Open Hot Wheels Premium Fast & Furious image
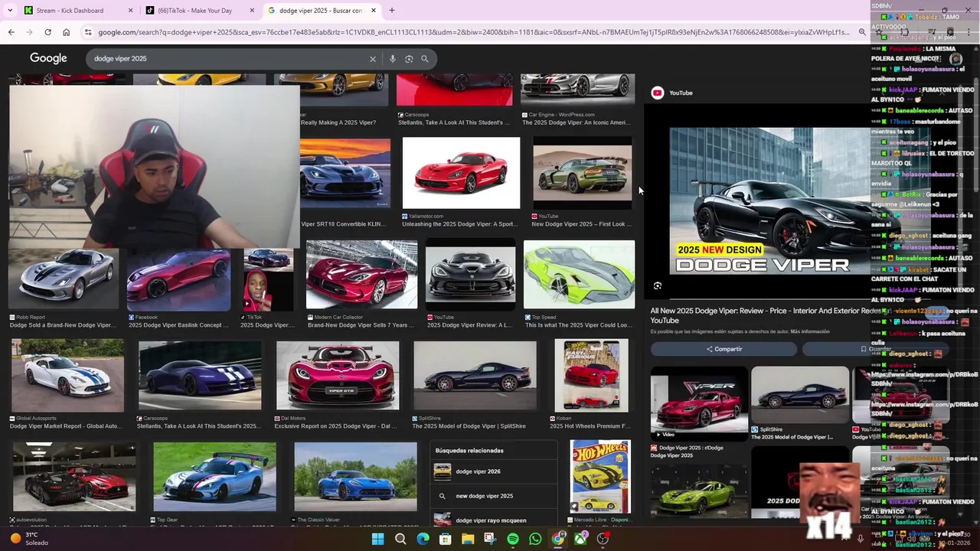This screenshot has width=980, height=551. (x=591, y=376)
